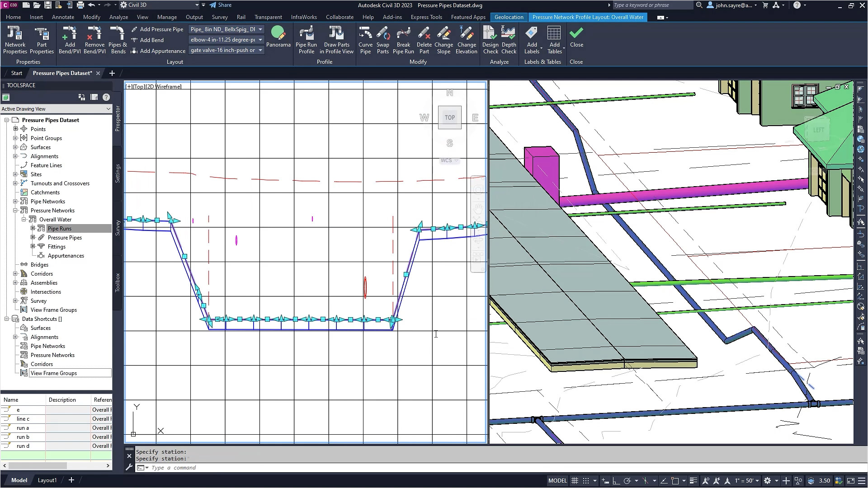Click the Geolocation ribbon tab
The image size is (868, 488).
(508, 17)
